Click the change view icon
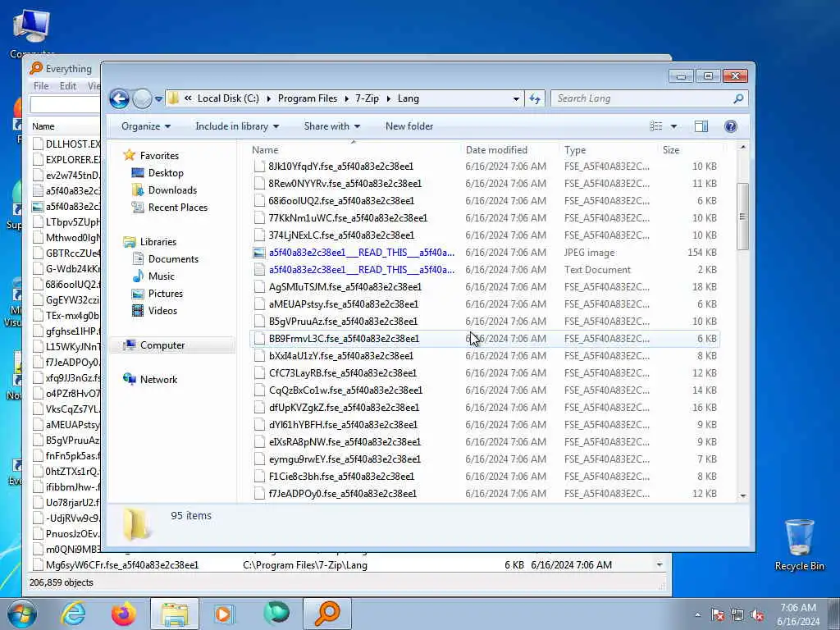The height and width of the screenshot is (630, 840). [656, 126]
